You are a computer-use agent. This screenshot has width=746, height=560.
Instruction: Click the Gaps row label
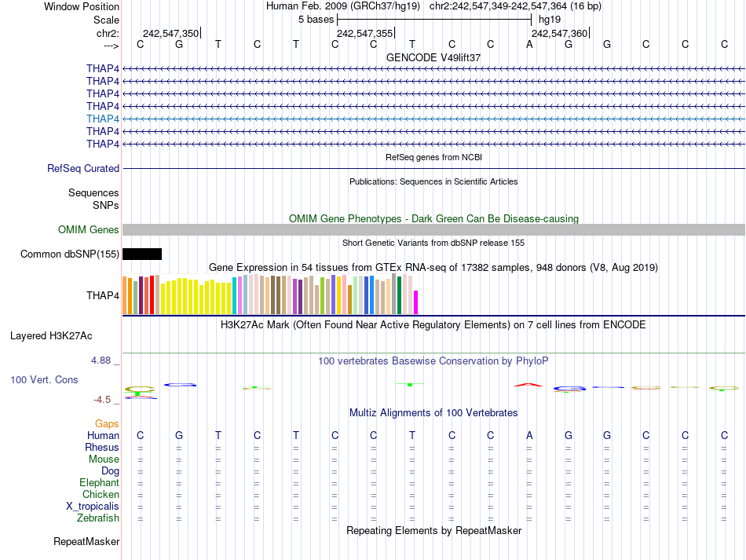click(107, 423)
